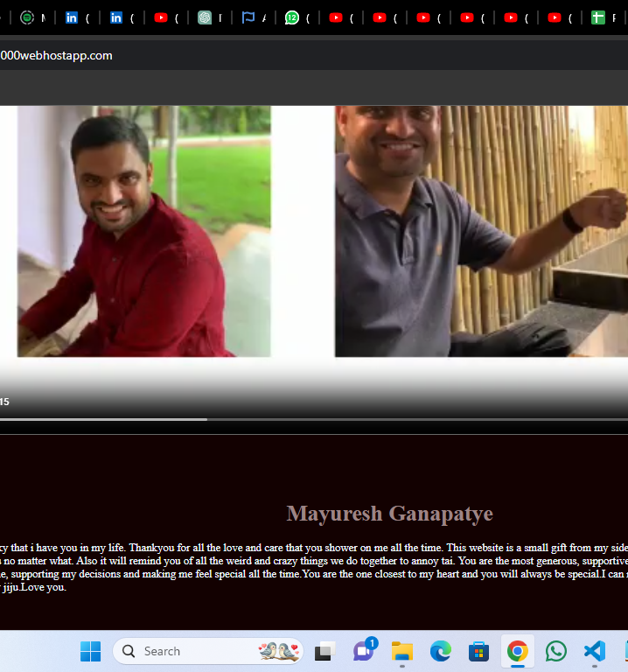This screenshot has height=672, width=628.
Task: Open Microsoft Store from the taskbar
Action: [x=478, y=651]
